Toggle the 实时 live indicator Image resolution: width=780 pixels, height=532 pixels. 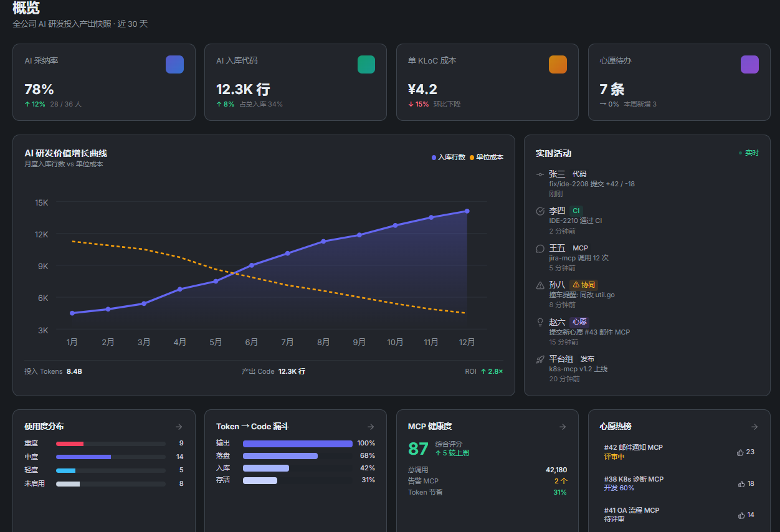(749, 153)
